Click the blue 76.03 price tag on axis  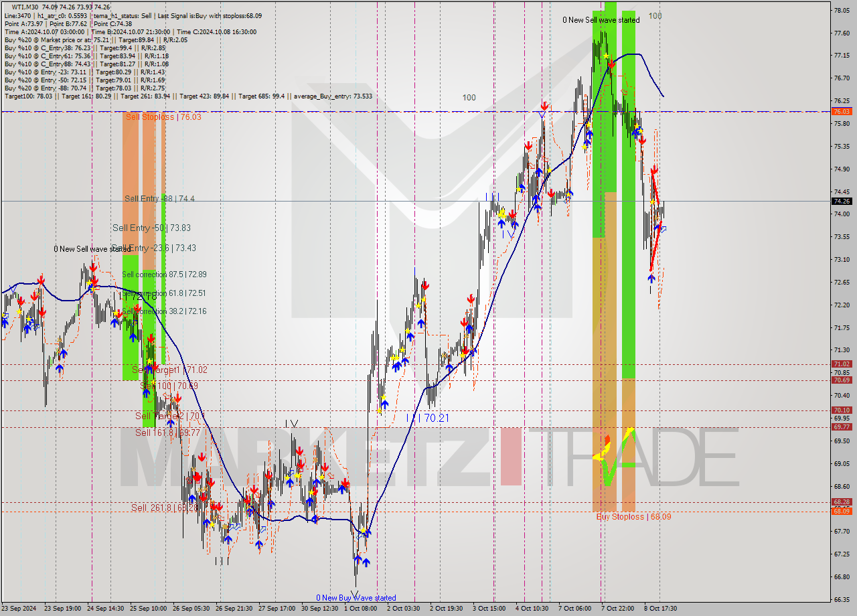(842, 111)
